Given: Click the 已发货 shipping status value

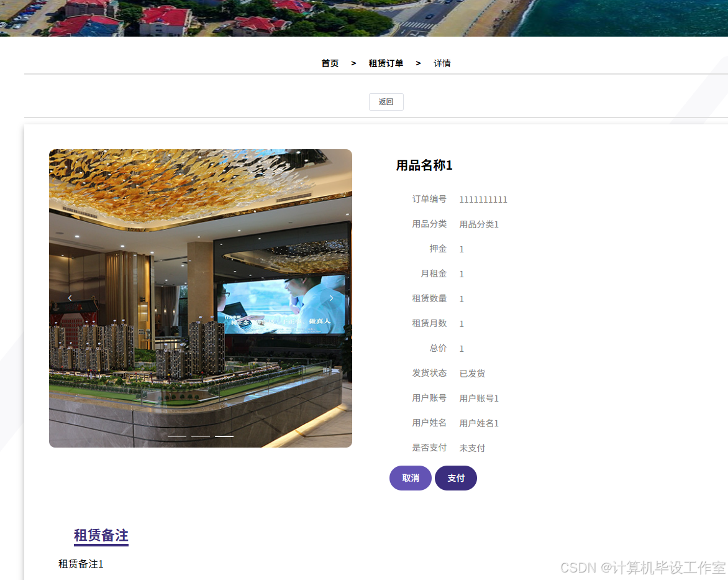Looking at the screenshot, I should point(472,373).
